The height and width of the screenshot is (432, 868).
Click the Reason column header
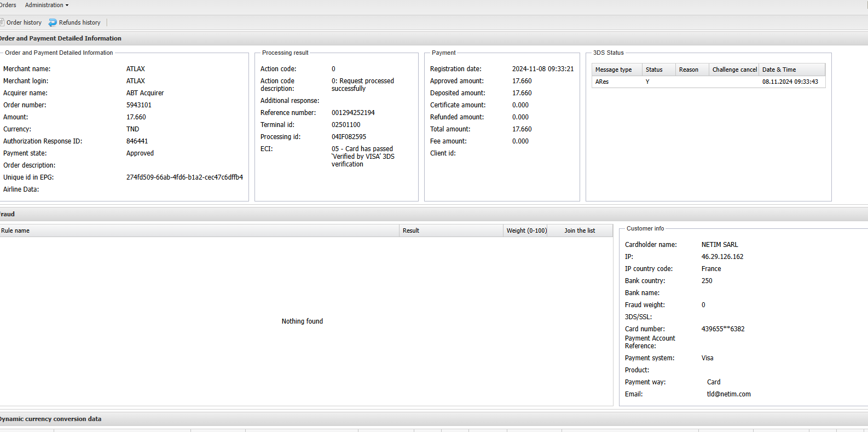click(x=692, y=70)
